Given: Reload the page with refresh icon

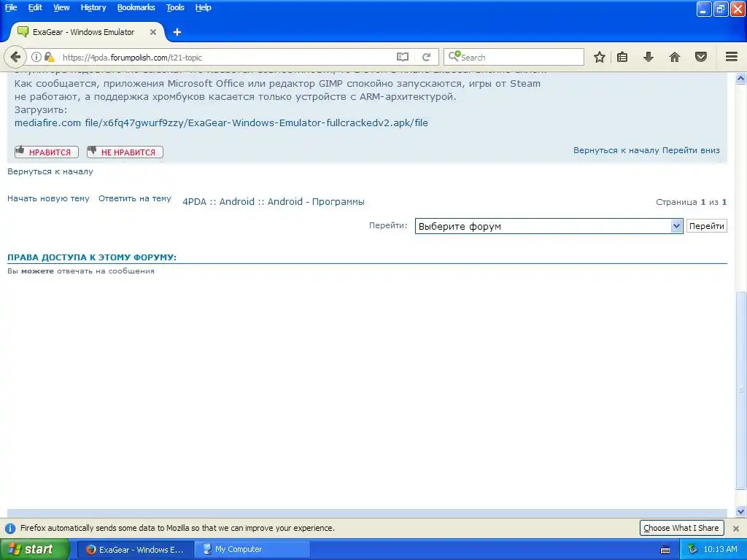Looking at the screenshot, I should coord(426,57).
